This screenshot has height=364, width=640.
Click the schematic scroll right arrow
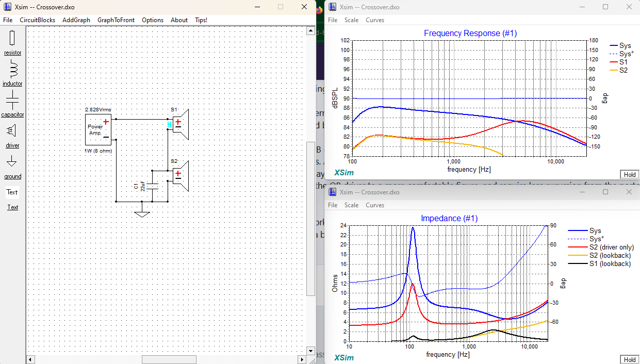pos(302,359)
